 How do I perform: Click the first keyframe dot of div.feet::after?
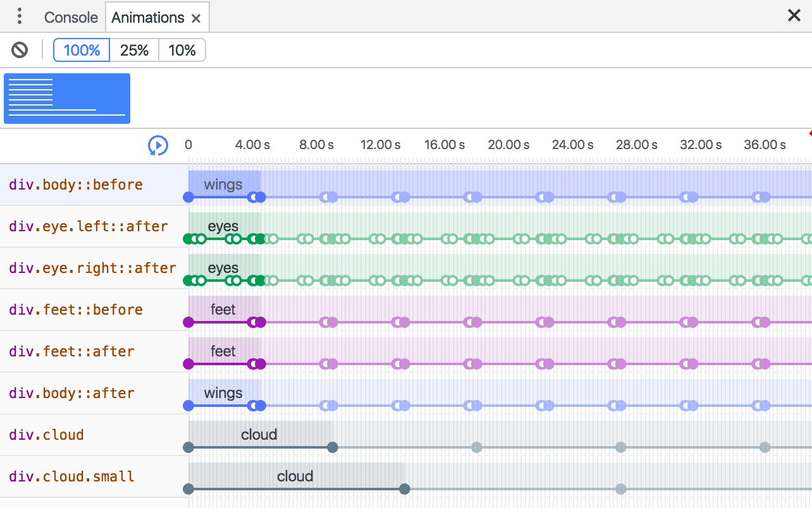click(x=188, y=363)
